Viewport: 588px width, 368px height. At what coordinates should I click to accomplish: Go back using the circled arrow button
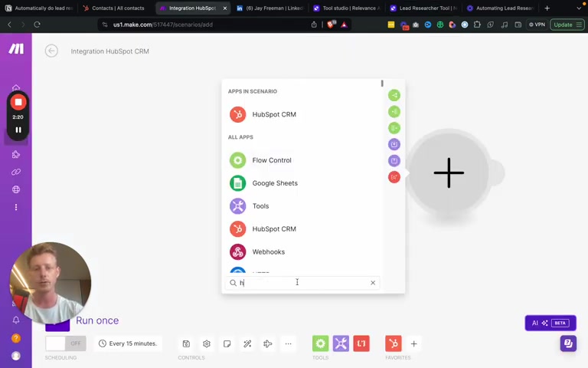tap(51, 51)
